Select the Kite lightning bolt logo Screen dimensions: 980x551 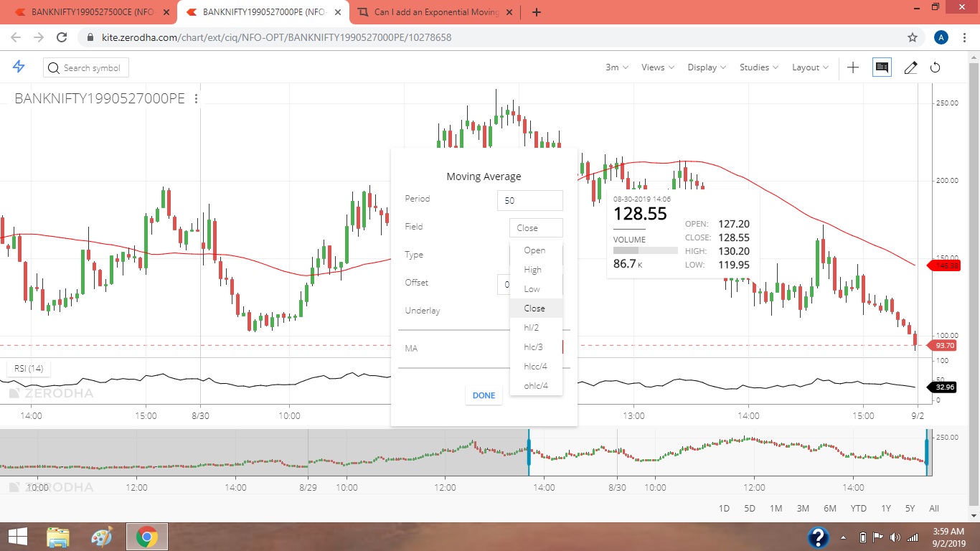19,67
